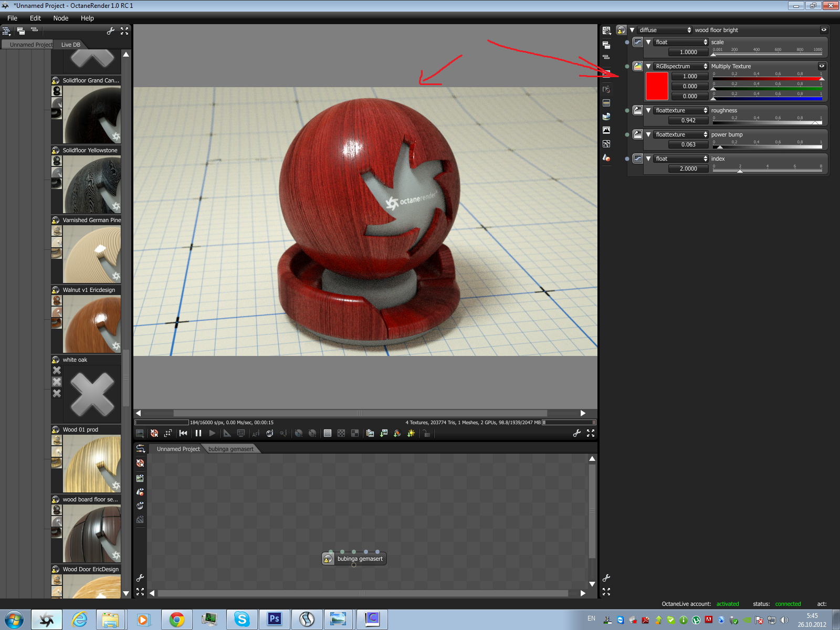Collapse the Multiply Texture node
The height and width of the screenshot is (630, 840).
648,66
